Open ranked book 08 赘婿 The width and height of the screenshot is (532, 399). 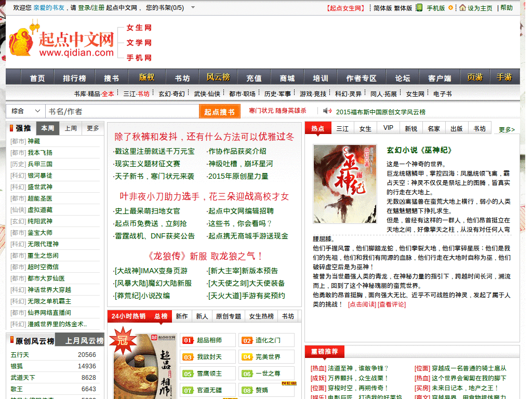(267, 390)
